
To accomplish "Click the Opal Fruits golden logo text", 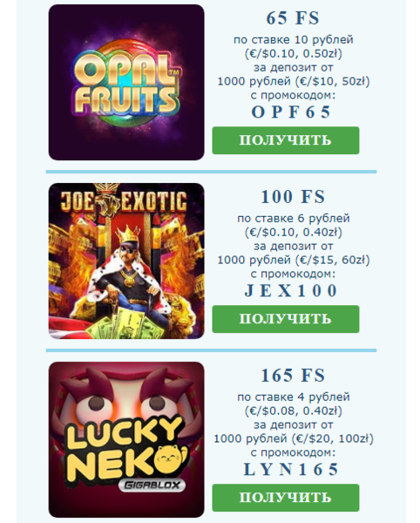I will (126, 84).
